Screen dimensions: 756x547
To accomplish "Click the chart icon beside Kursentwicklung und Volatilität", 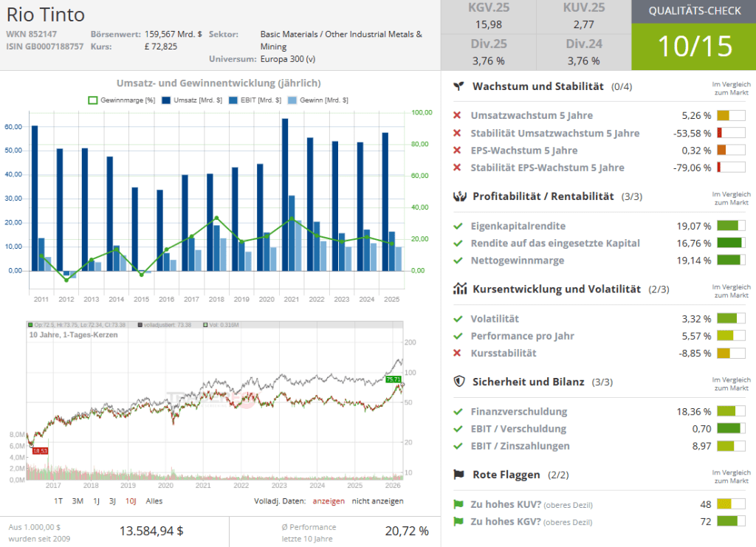I will coord(458,289).
